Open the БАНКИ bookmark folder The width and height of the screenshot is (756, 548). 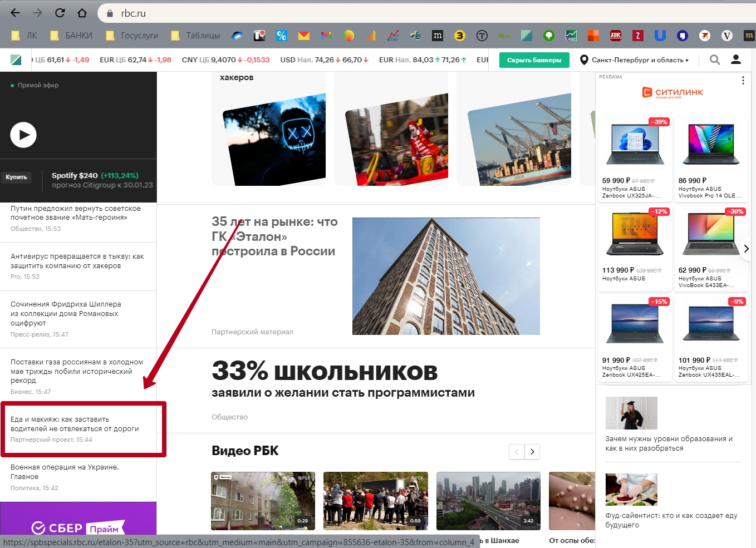[x=72, y=36]
